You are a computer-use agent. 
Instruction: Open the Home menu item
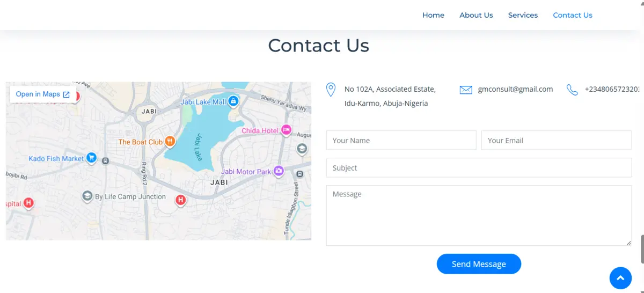433,15
